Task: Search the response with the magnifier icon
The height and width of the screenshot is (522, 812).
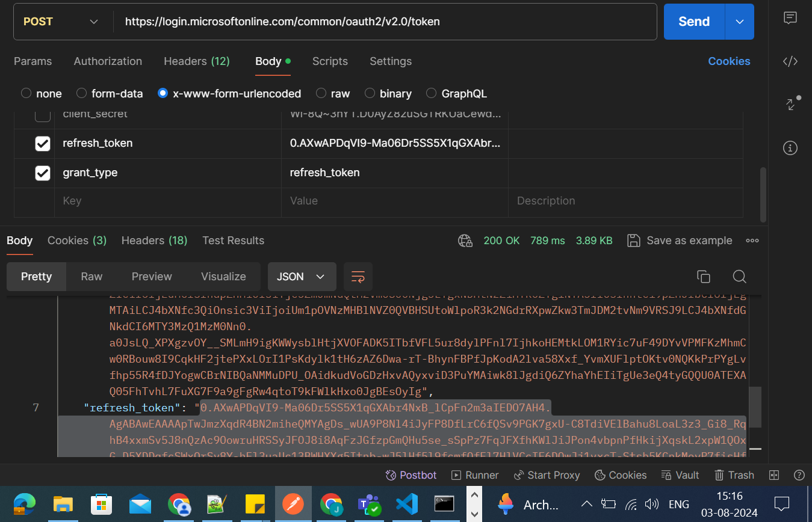Action: click(x=740, y=277)
